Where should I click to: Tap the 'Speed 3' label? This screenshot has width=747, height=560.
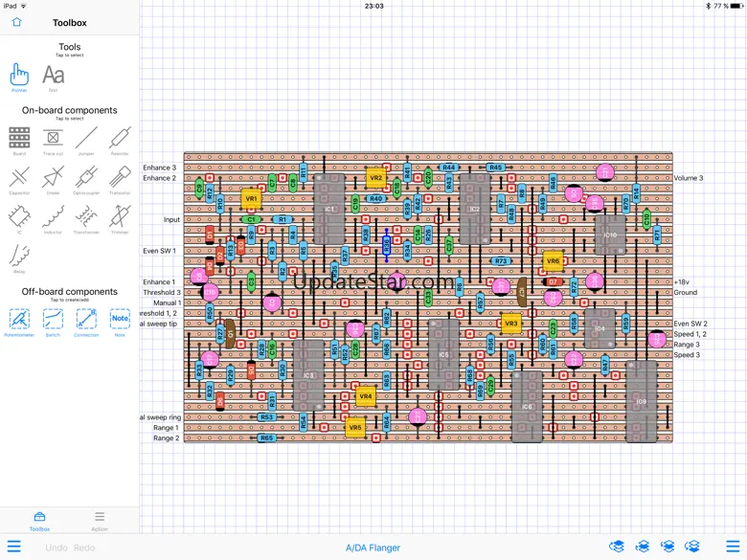click(x=687, y=355)
